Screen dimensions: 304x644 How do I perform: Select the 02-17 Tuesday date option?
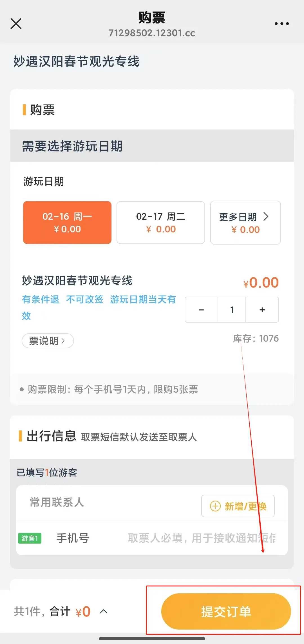[x=160, y=223]
